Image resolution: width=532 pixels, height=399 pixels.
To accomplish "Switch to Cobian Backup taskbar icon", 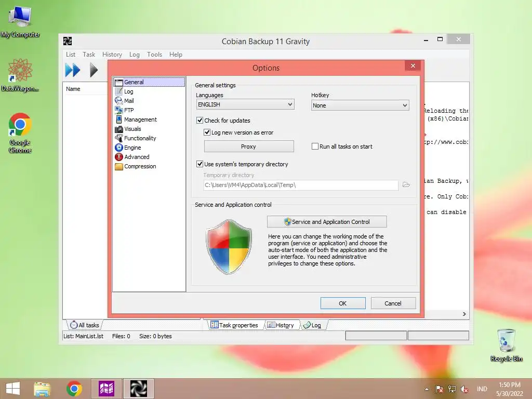I will (138, 389).
